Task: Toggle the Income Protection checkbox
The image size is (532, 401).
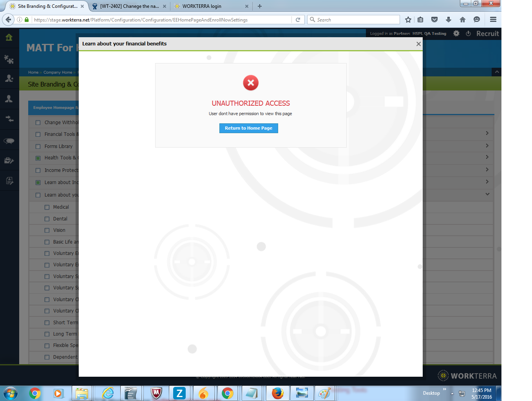Action: (38, 170)
